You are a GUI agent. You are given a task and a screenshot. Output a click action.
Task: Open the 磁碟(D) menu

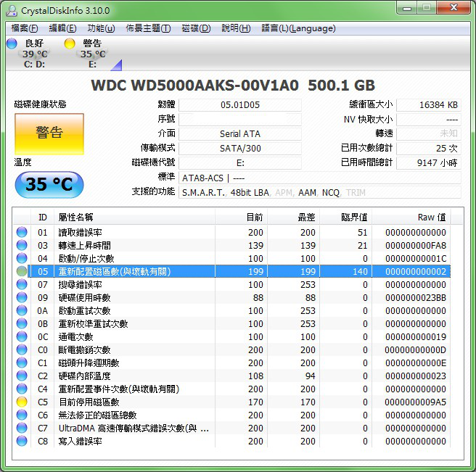pos(196,28)
